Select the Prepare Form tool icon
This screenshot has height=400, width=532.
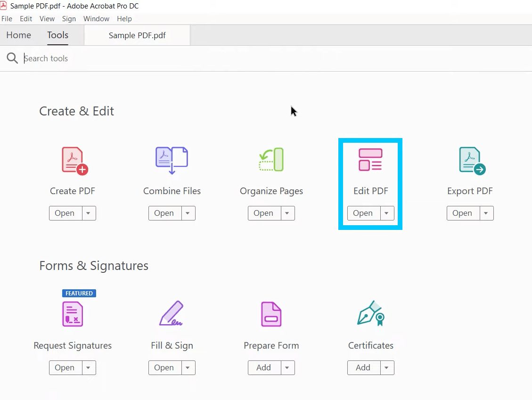(271, 314)
